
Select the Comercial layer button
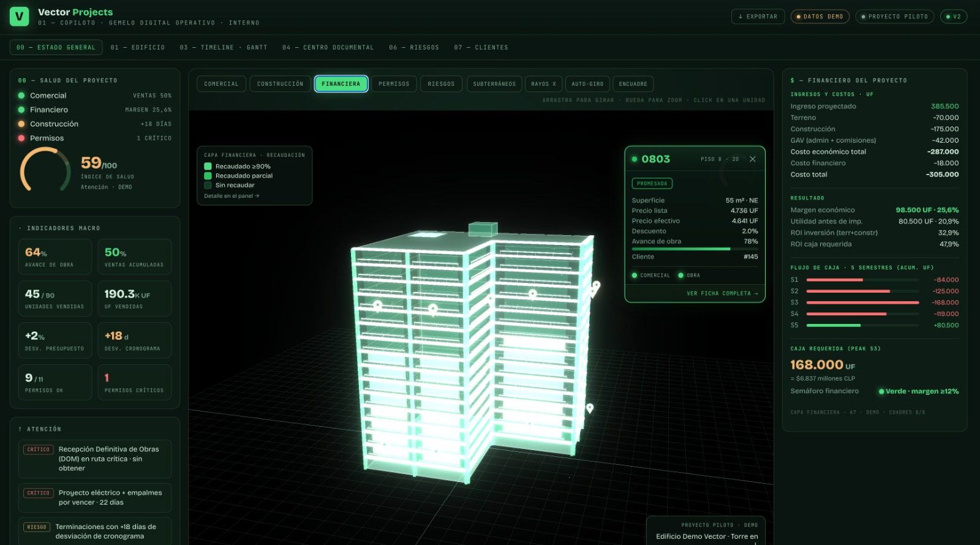[221, 84]
